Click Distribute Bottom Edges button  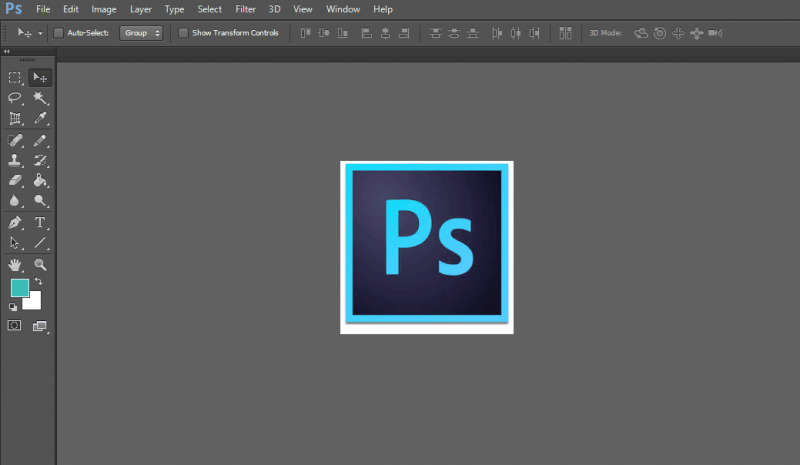(473, 33)
